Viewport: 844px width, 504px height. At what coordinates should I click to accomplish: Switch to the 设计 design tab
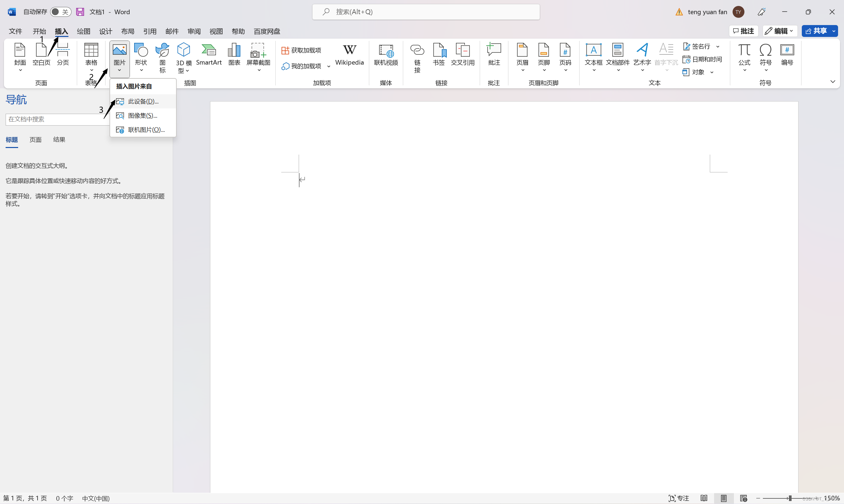click(x=105, y=31)
